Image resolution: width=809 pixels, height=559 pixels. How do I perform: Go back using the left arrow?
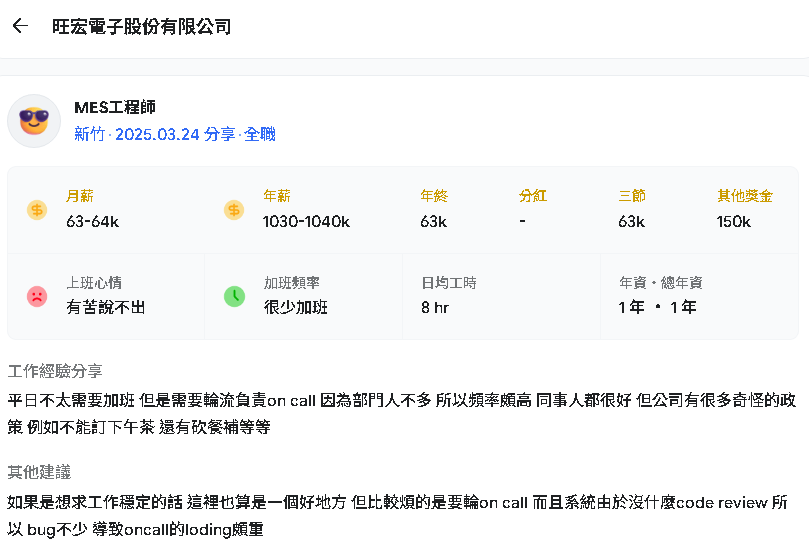20,26
